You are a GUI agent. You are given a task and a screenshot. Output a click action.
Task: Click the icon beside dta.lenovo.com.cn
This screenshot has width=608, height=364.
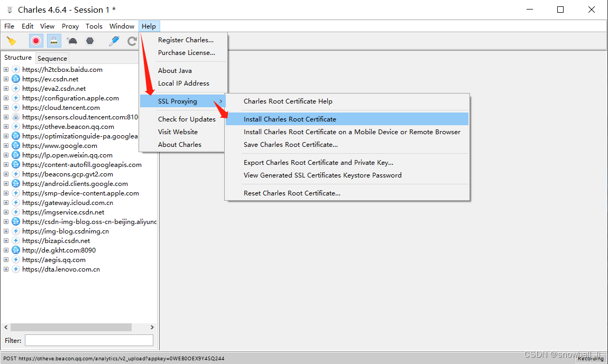[x=16, y=269]
